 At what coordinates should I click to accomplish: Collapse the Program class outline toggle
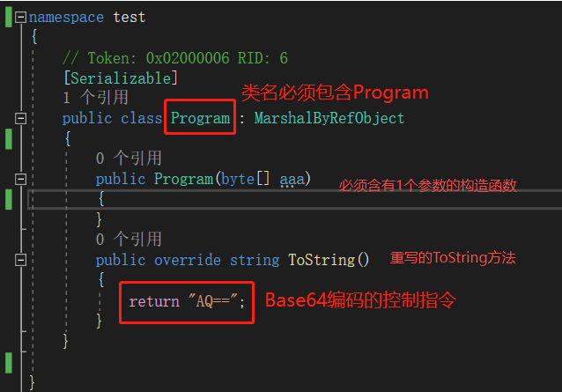click(x=20, y=118)
